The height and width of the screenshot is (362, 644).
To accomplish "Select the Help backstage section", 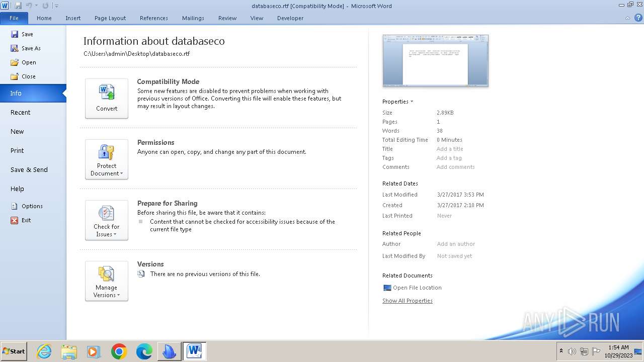I will pyautogui.click(x=33, y=189).
